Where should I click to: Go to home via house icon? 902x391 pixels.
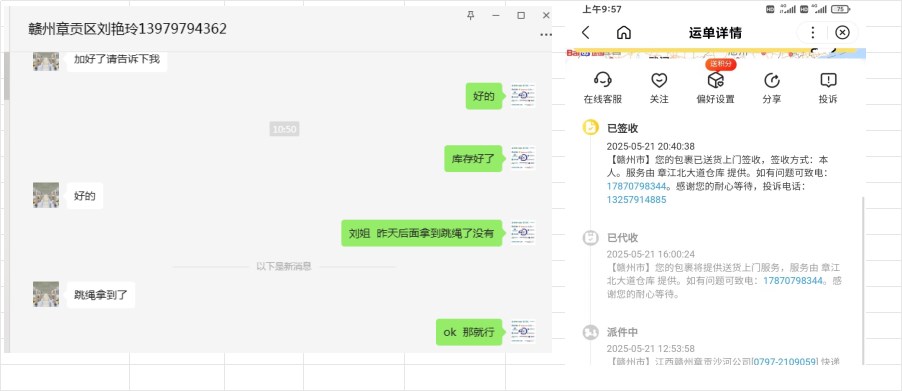tap(624, 33)
